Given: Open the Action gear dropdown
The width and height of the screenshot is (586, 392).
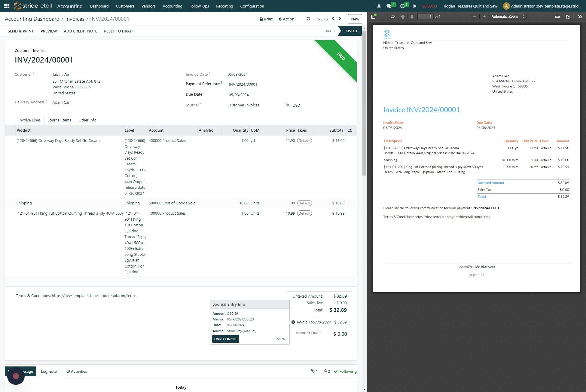Looking at the screenshot, I should point(286,19).
